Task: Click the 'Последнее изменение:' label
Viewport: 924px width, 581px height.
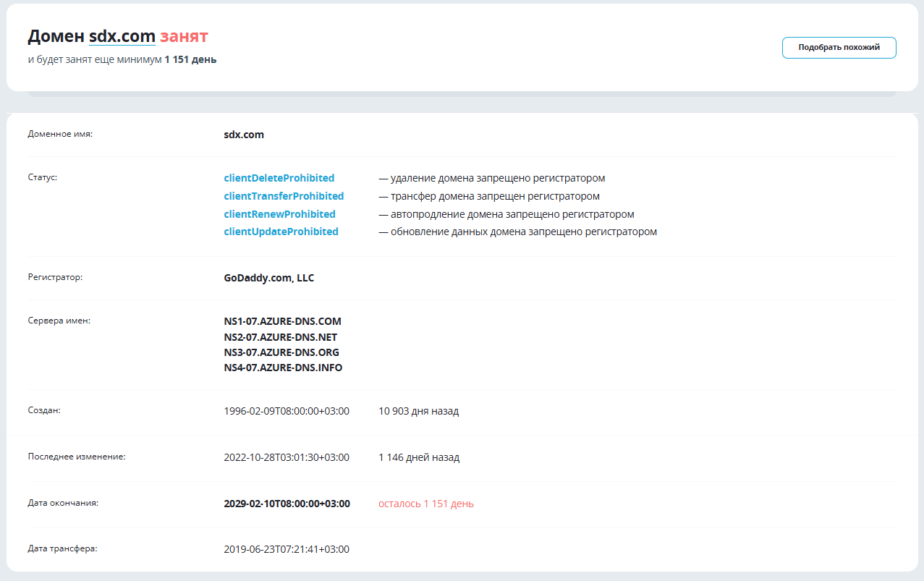Action: tap(77, 457)
